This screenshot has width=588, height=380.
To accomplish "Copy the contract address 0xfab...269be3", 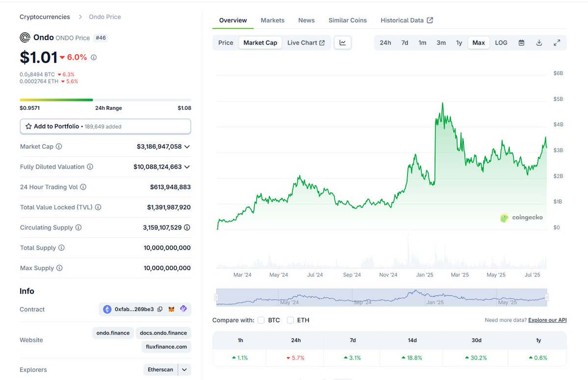I will click(160, 309).
